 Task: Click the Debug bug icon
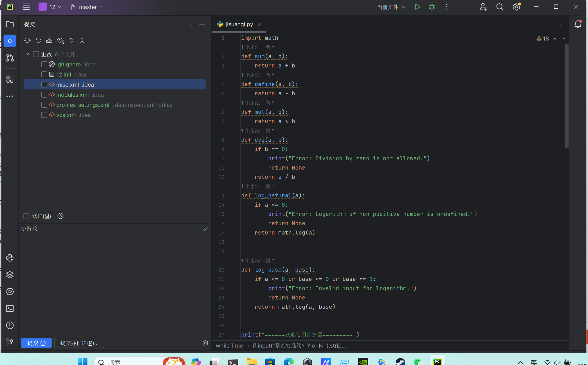tap(432, 7)
